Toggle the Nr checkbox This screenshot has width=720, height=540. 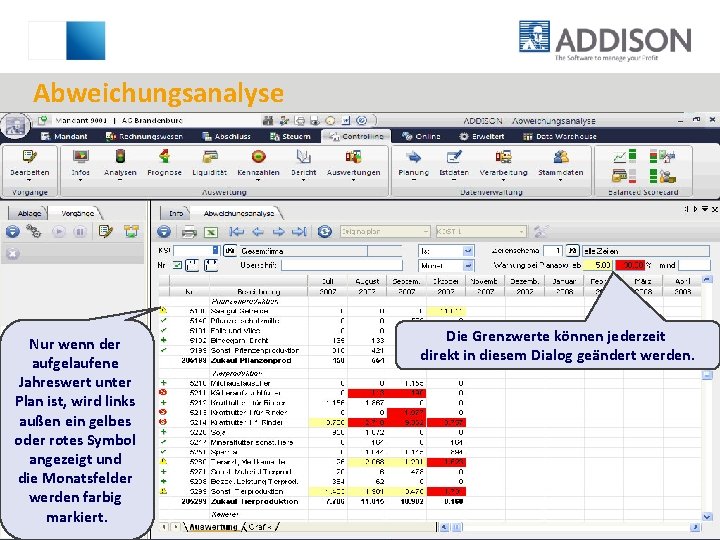pyautogui.click(x=177, y=265)
